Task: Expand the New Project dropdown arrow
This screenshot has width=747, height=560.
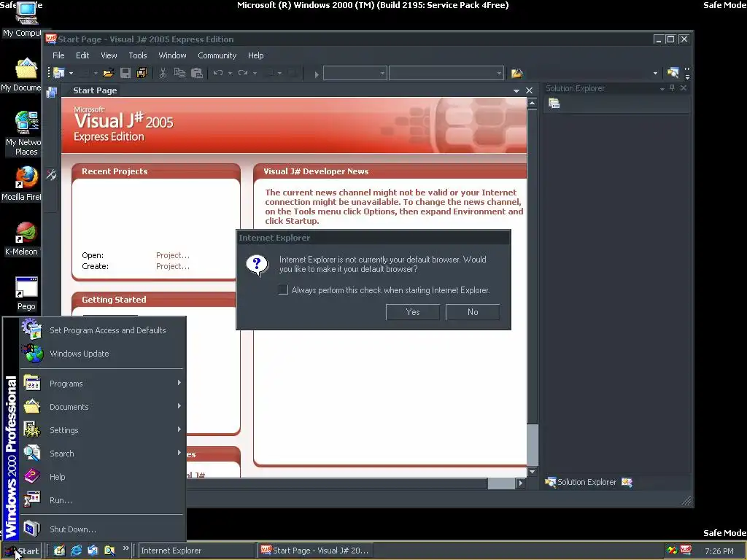Action: coord(71,74)
